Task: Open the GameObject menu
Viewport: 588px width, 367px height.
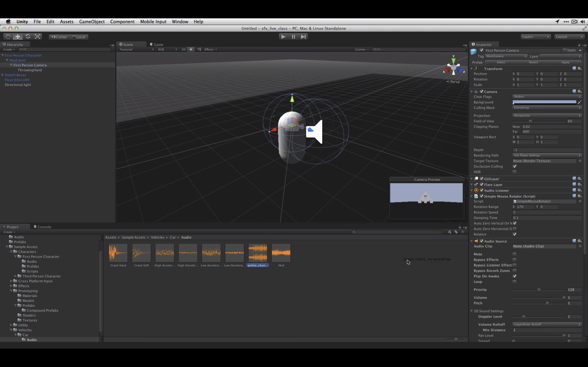Action: pos(92,21)
